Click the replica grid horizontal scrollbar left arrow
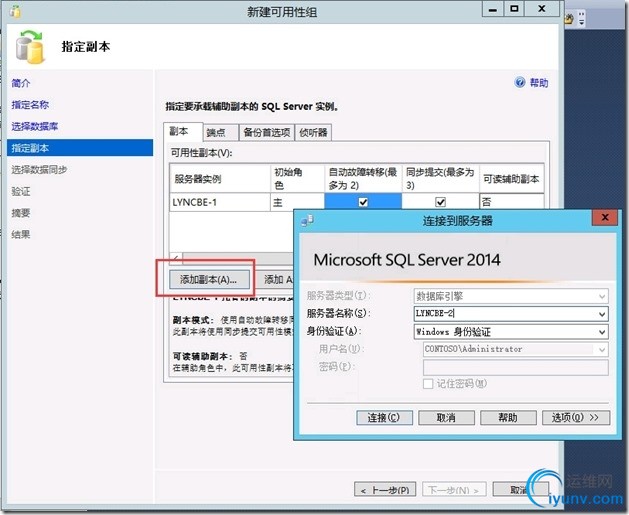The image size is (629, 515). coord(176,258)
